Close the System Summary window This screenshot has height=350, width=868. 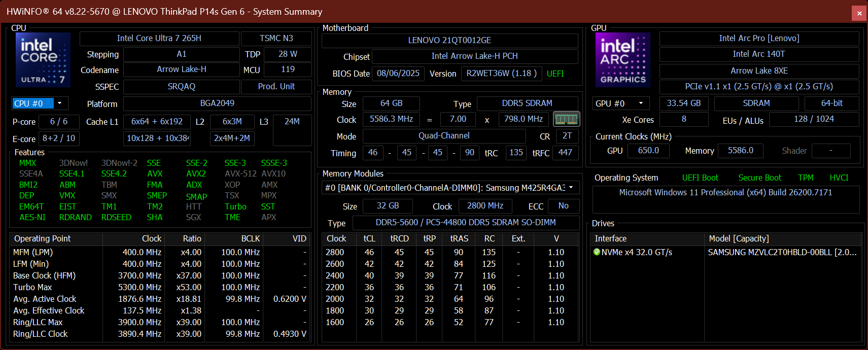coord(859,13)
